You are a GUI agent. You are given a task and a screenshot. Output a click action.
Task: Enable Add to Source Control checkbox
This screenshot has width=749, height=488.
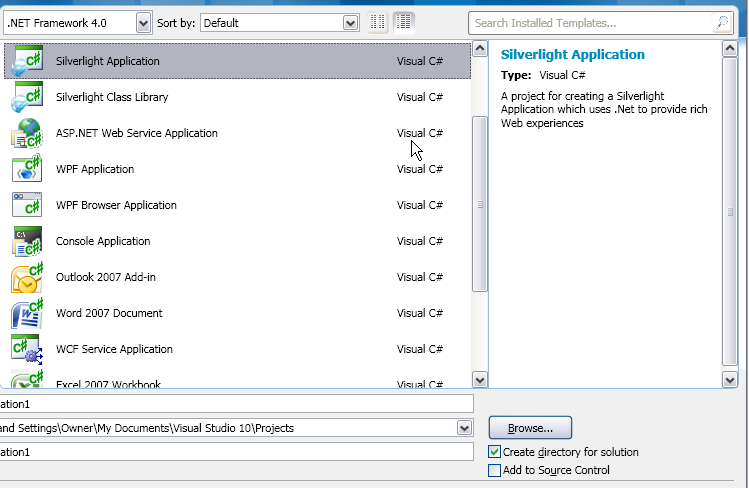point(494,470)
